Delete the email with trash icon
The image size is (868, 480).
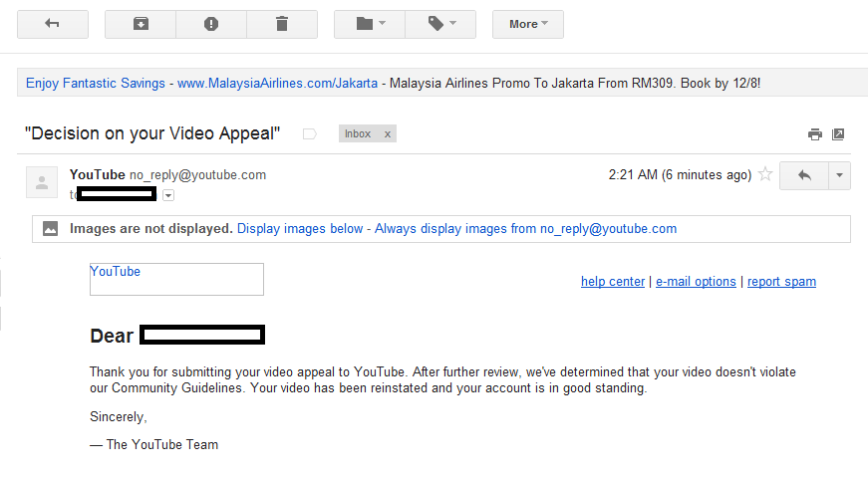282,24
